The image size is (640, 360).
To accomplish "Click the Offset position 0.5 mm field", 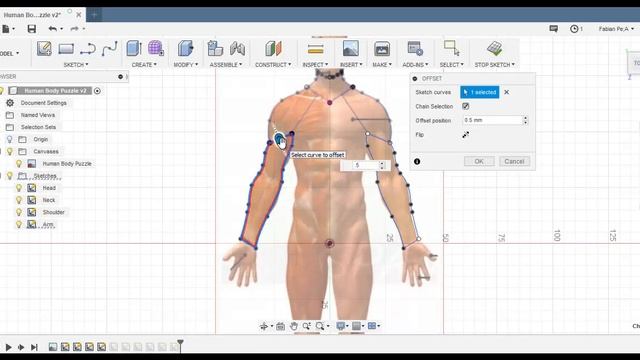I will (x=492, y=120).
